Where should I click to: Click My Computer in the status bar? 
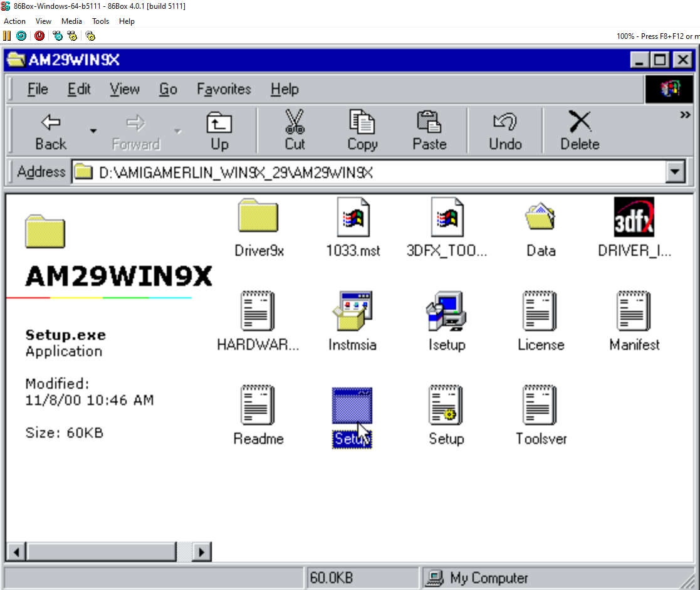click(x=489, y=578)
